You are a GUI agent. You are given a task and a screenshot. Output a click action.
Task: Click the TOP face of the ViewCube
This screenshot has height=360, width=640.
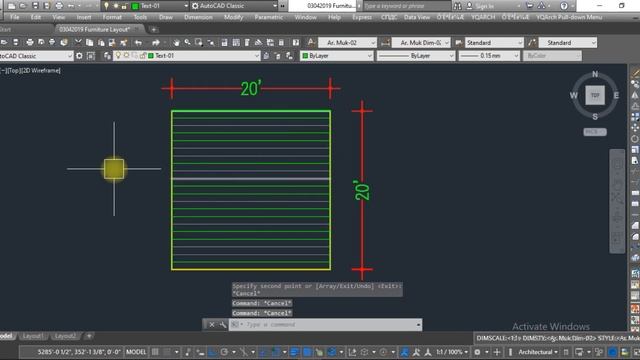pos(595,95)
